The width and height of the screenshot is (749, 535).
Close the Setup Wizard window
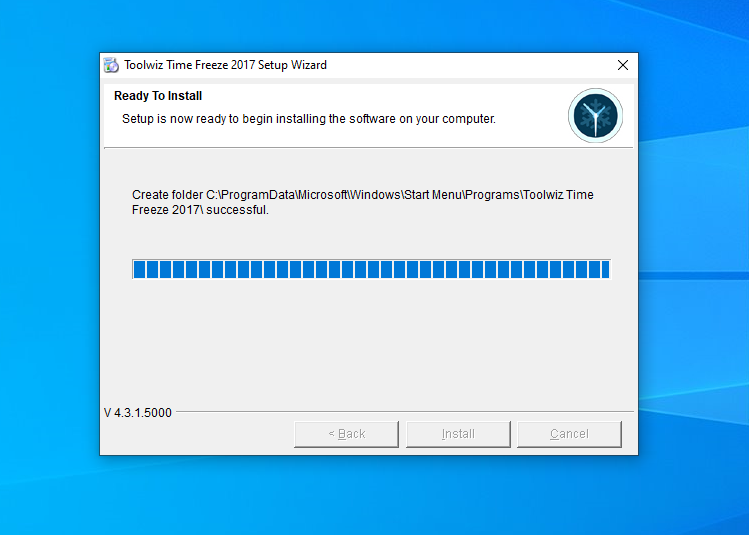pos(622,65)
